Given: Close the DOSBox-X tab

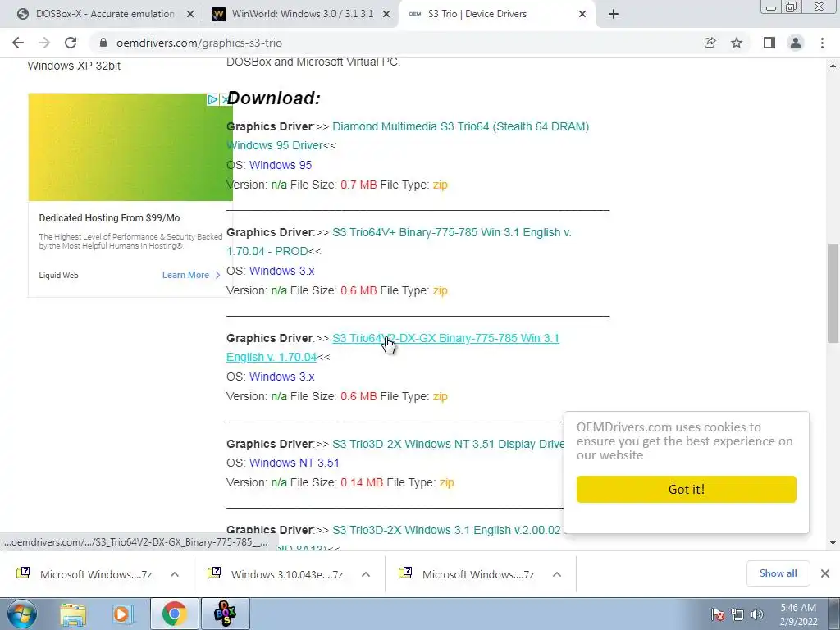Looking at the screenshot, I should (190, 14).
